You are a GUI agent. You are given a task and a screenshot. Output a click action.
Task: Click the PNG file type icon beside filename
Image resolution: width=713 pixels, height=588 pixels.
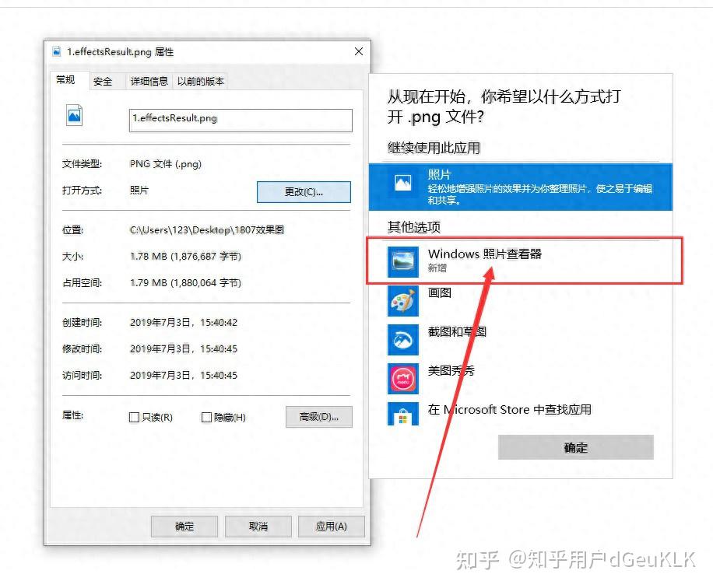tap(74, 115)
